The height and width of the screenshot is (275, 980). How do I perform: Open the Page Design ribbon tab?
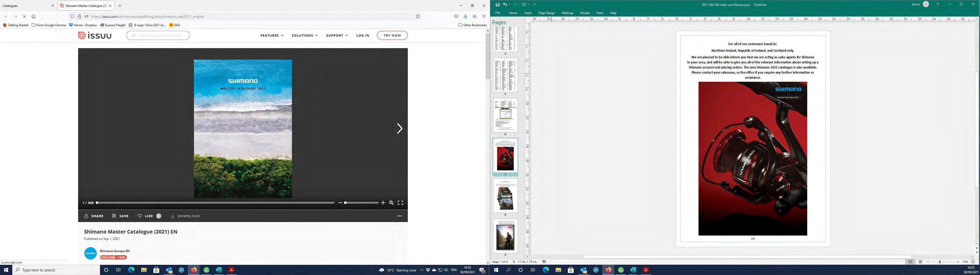546,13
